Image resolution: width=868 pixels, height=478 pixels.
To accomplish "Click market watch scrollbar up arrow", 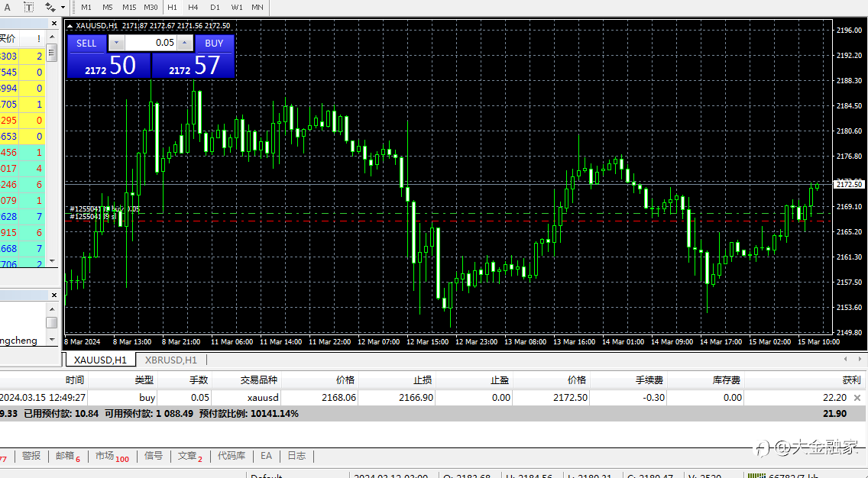I will (52, 37).
